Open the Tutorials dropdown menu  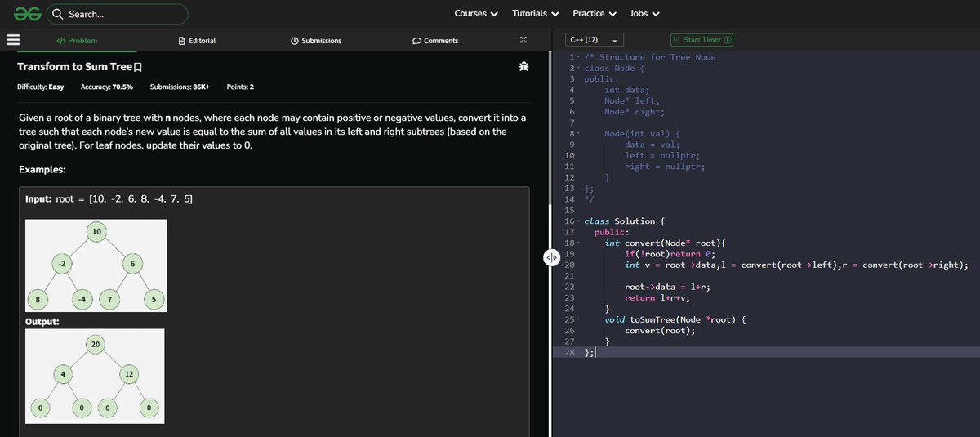point(536,13)
